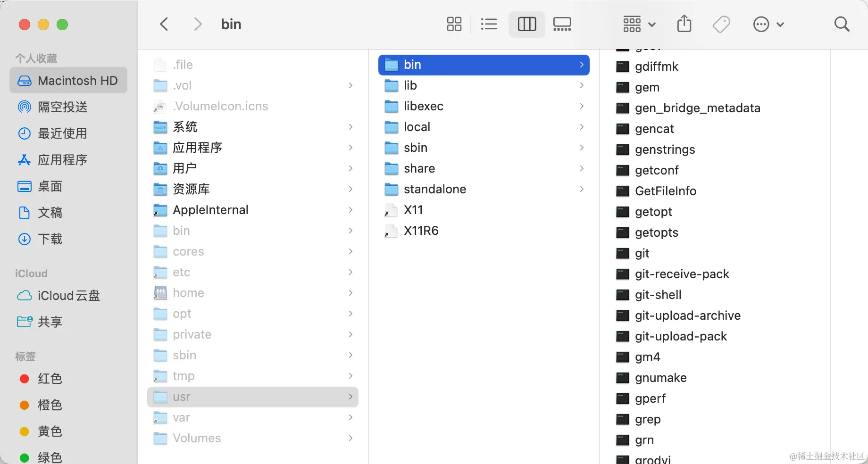The image size is (868, 464).
Task: Select the 资源库 folder
Action: click(253, 189)
